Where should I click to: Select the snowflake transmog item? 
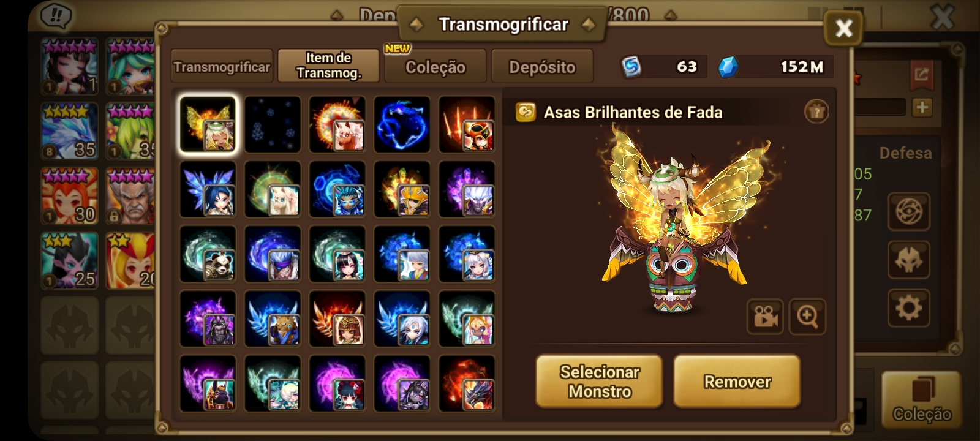tap(273, 124)
